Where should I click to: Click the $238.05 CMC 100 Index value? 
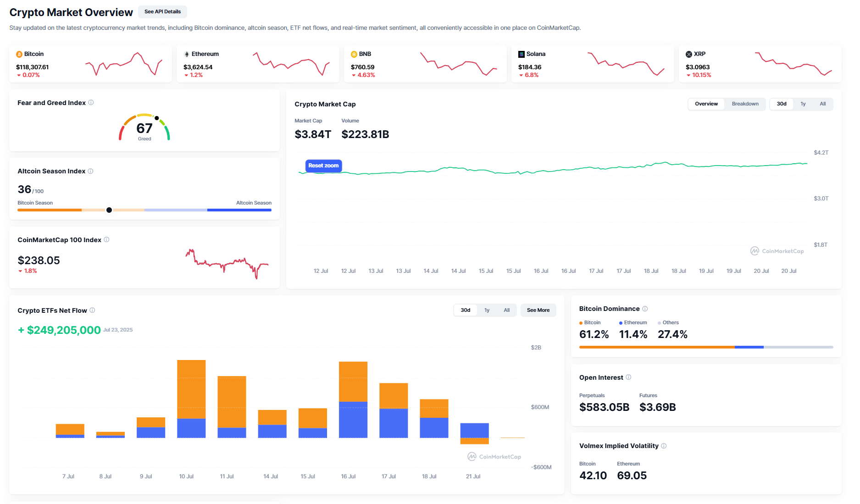pyautogui.click(x=39, y=260)
